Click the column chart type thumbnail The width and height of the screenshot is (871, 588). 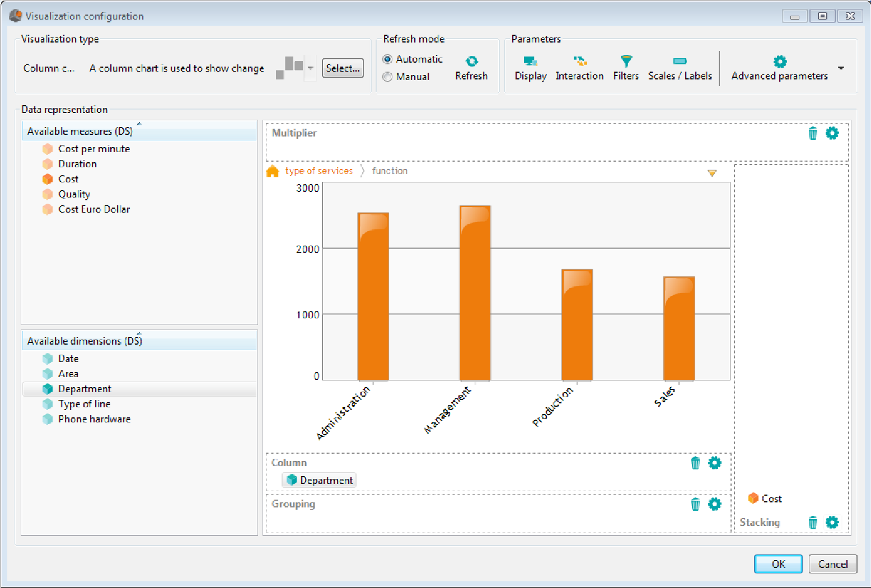click(x=289, y=68)
